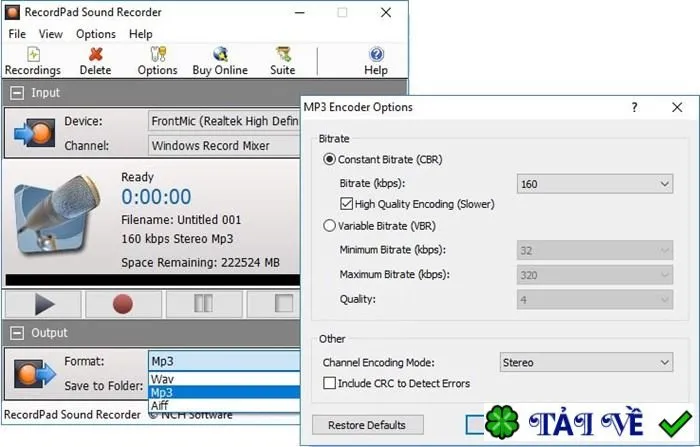The width and height of the screenshot is (700, 447).
Task: Click the Restore Defaults button
Action: pyautogui.click(x=367, y=425)
